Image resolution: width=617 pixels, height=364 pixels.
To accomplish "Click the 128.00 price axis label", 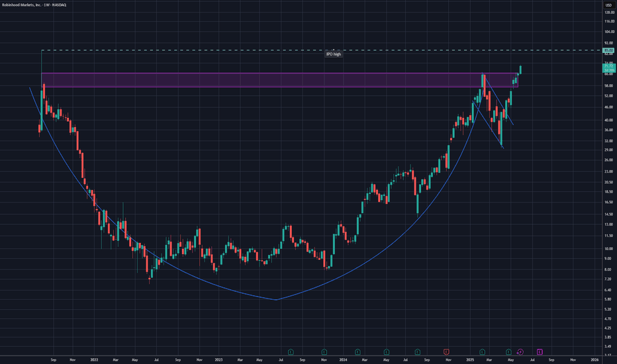I will coord(609,13).
